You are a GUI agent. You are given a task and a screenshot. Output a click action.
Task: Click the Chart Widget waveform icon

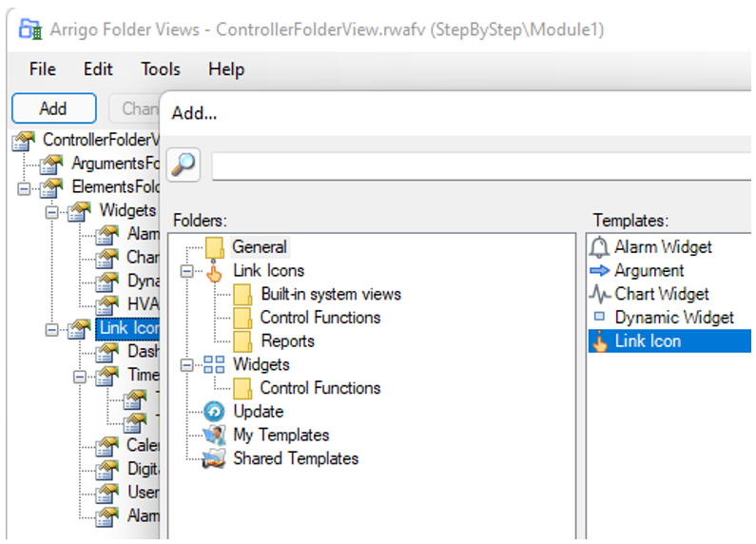click(600, 294)
